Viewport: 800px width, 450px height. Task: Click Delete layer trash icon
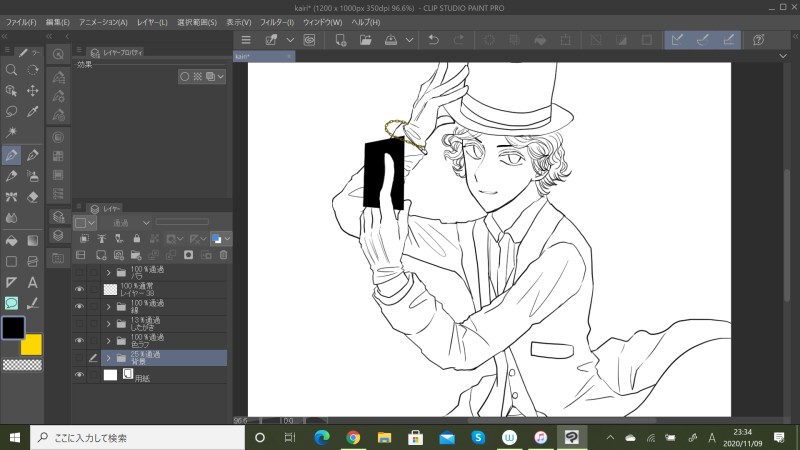point(223,255)
